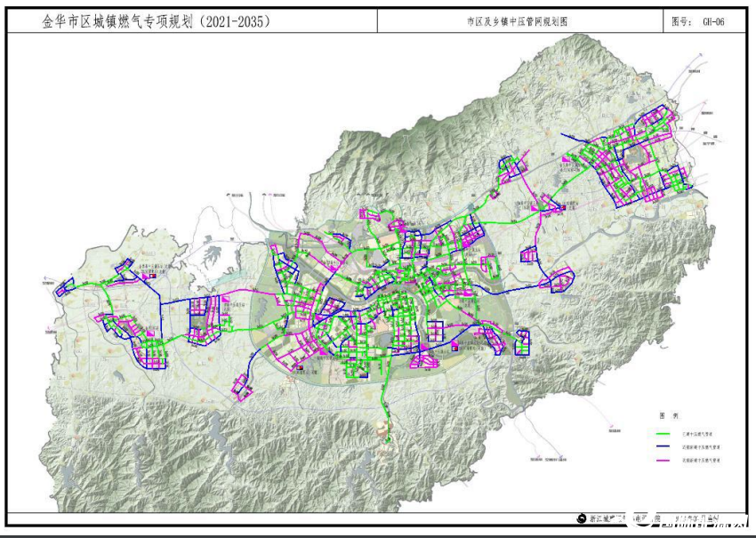This screenshot has height=538, width=756.
Task: Select the magenta pipeline line in legend
Action: [x=663, y=462]
